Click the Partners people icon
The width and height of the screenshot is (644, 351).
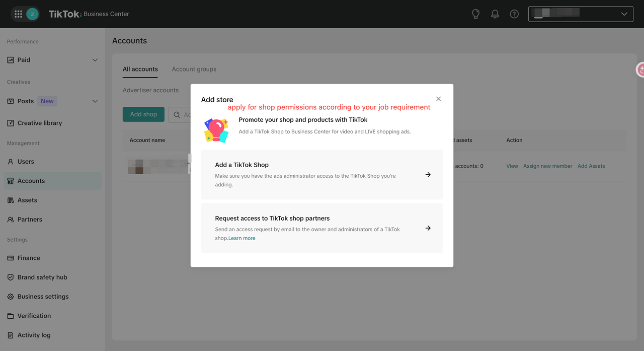coord(11,220)
